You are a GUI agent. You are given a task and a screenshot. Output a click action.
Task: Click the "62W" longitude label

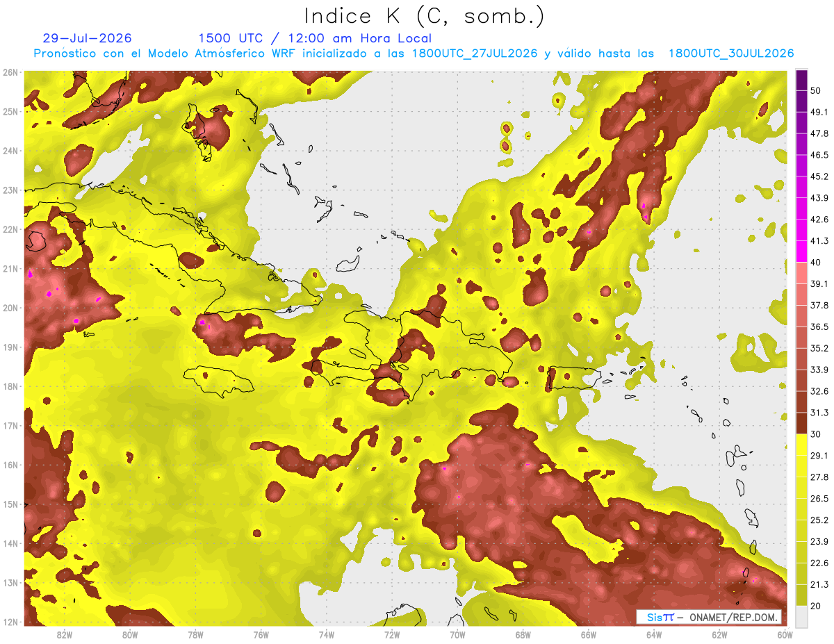pyautogui.click(x=719, y=635)
